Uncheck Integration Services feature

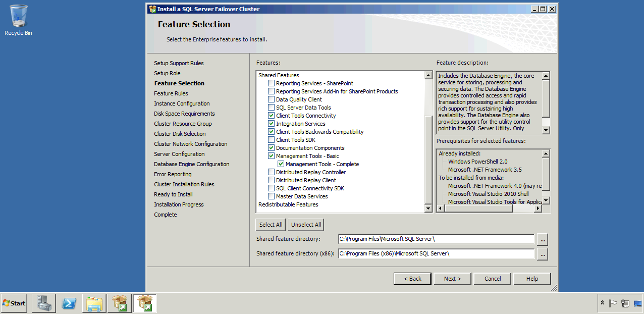click(x=272, y=124)
